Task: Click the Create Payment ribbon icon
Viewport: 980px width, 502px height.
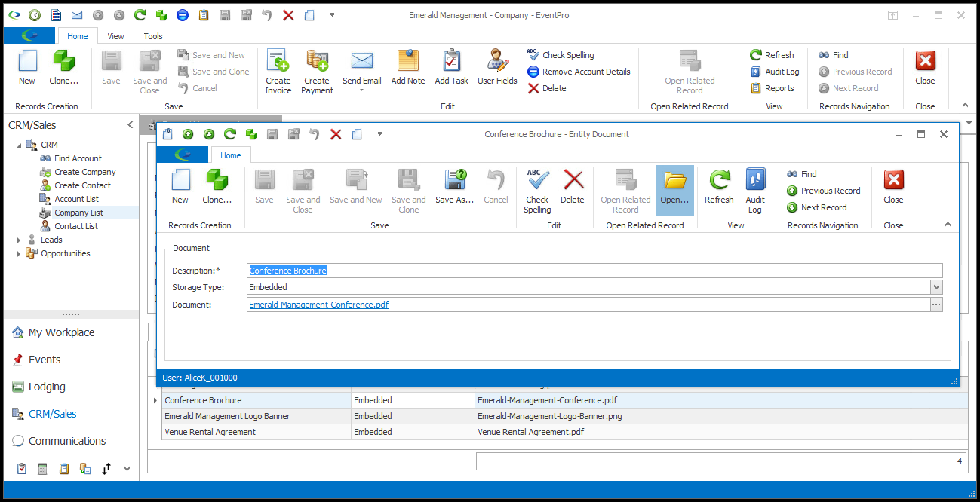Action: (x=317, y=72)
